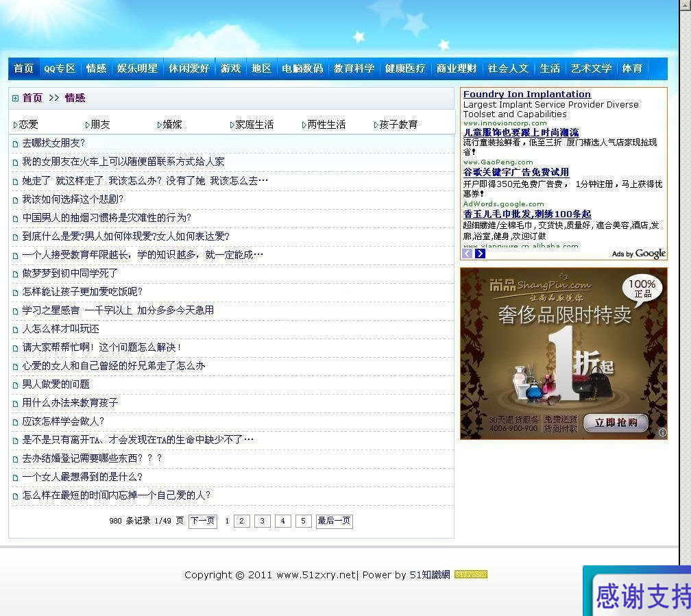Click document icon beside 男人做爱的问题
The image size is (691, 616).
[x=15, y=384]
